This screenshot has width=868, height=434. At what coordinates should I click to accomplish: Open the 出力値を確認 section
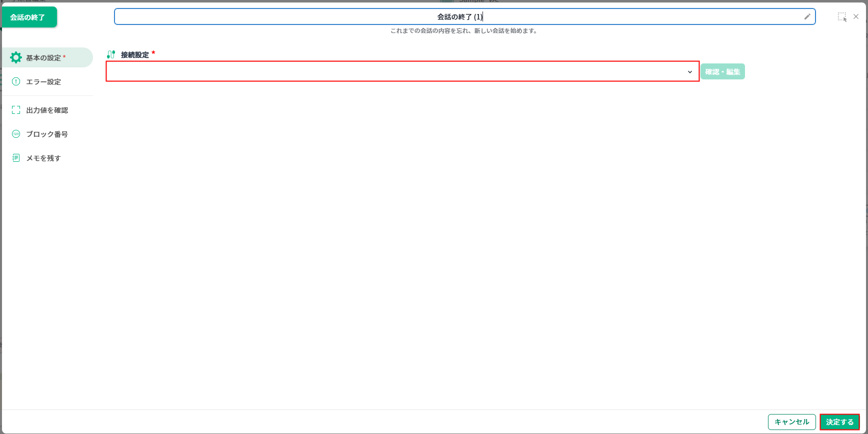48,110
